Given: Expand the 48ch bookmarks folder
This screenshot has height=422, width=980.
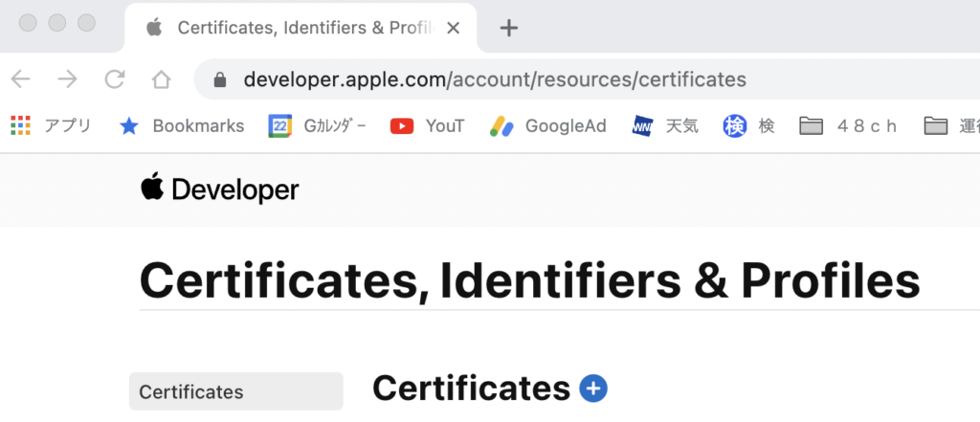Looking at the screenshot, I should click(x=849, y=125).
